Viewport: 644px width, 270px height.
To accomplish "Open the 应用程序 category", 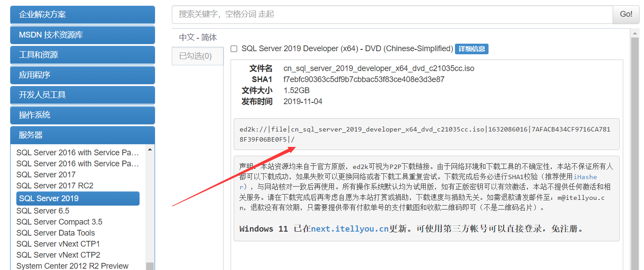I will point(83,75).
